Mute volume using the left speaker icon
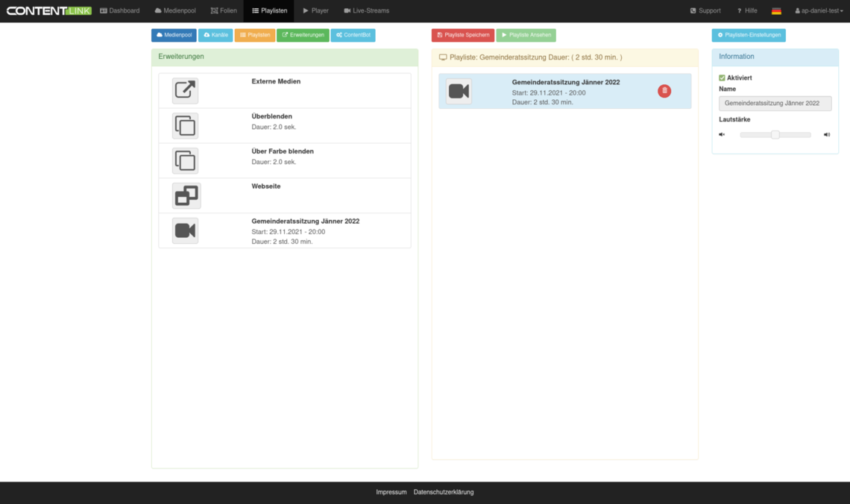The image size is (850, 504). click(x=722, y=135)
